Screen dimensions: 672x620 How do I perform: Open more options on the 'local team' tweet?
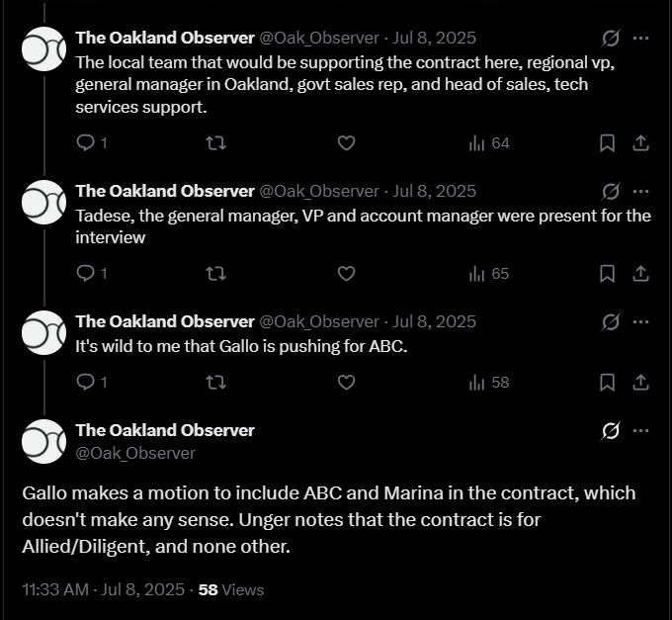click(640, 39)
